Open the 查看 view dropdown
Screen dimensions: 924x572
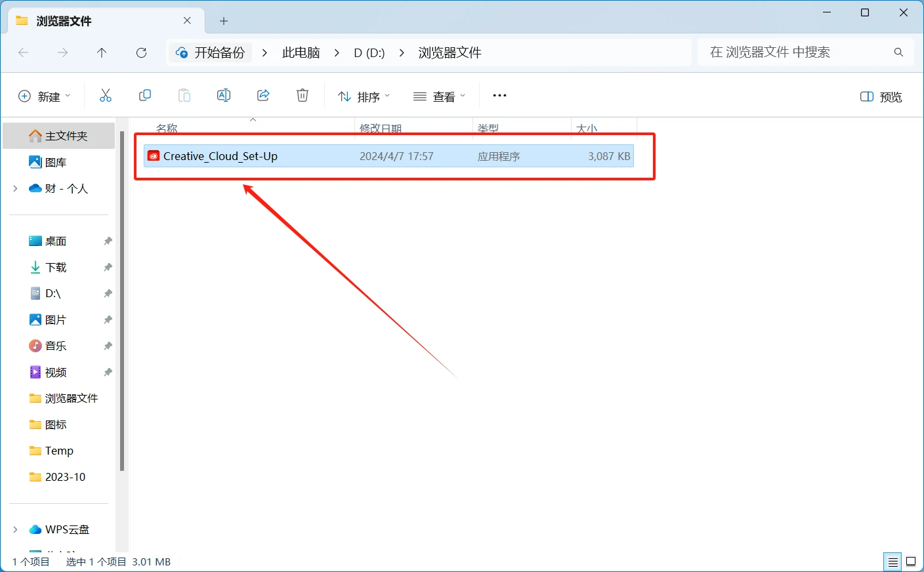[x=439, y=96]
